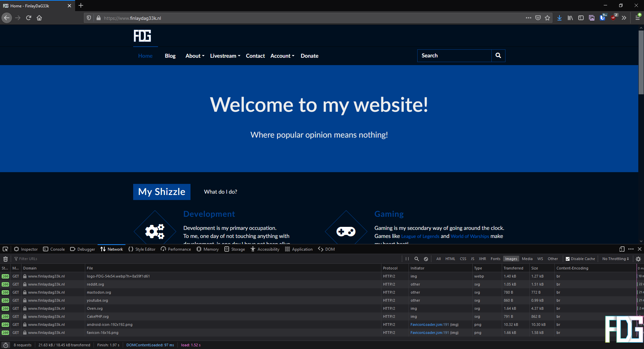Viewport: 644px width, 349px height.
Task: Clear the network log with trash icon
Action: coord(5,259)
